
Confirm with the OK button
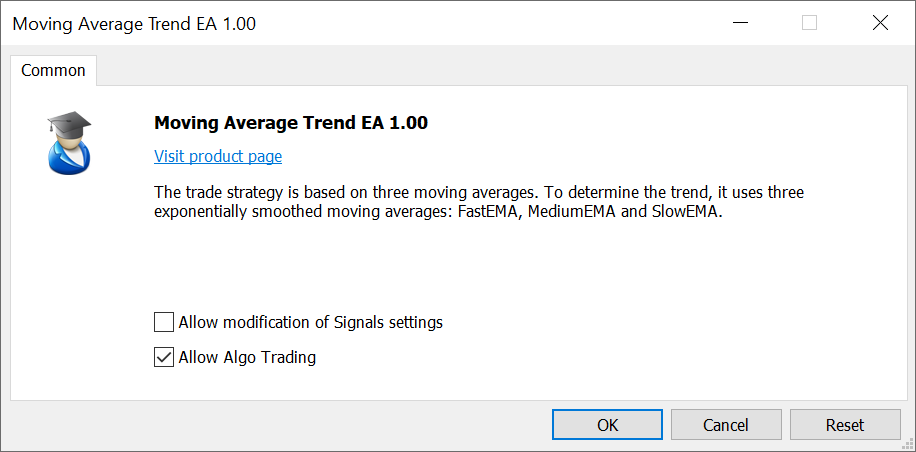(x=607, y=425)
